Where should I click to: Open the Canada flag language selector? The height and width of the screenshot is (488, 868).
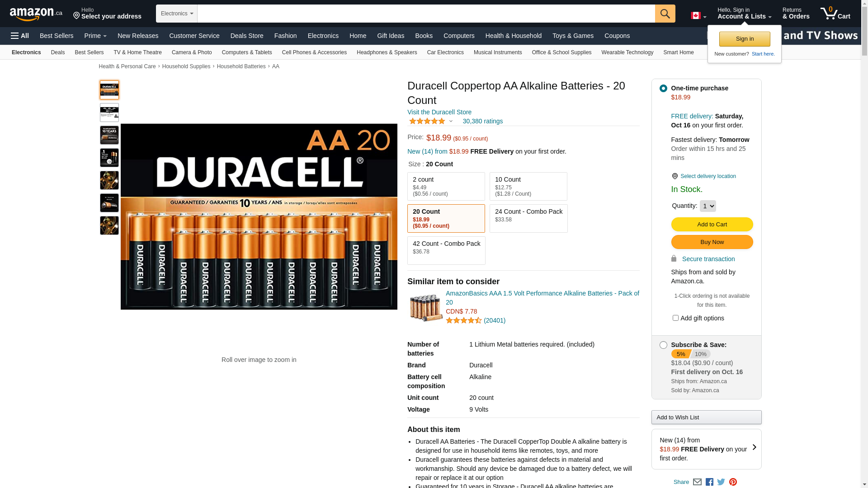(x=698, y=16)
